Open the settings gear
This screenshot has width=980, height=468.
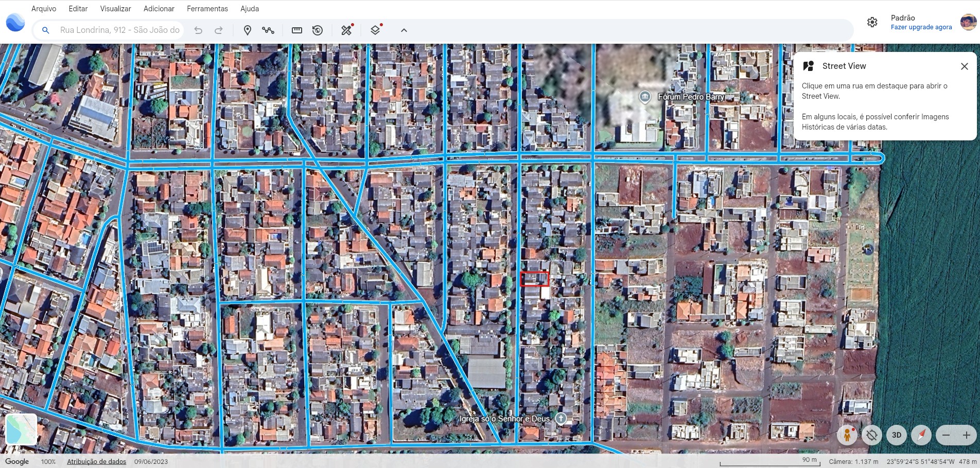[x=872, y=22]
